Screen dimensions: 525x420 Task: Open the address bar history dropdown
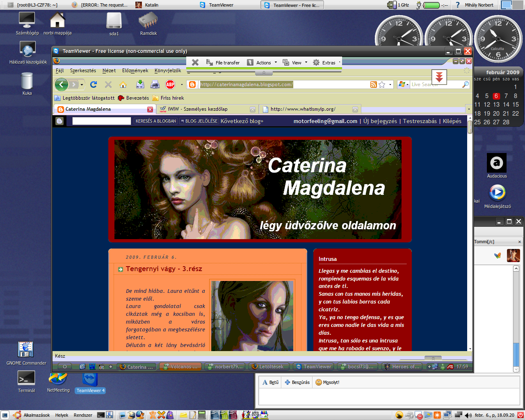[x=390, y=84]
